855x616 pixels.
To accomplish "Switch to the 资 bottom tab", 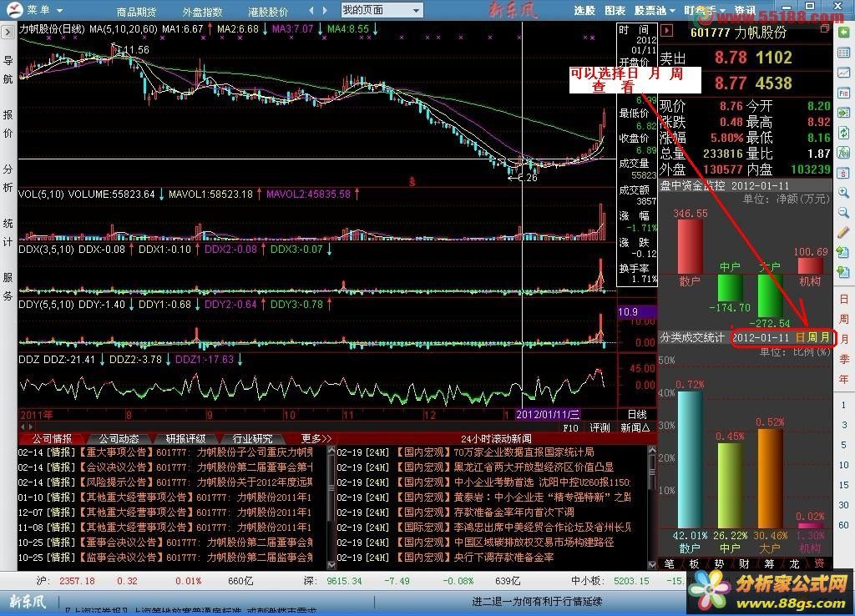I will [x=820, y=564].
